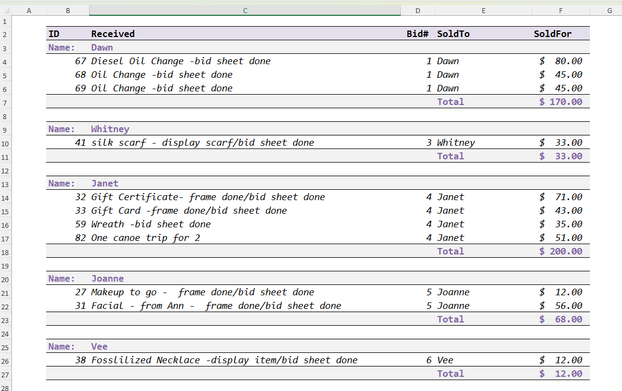
Task: Click ID cell 68
Action: [x=68, y=75]
